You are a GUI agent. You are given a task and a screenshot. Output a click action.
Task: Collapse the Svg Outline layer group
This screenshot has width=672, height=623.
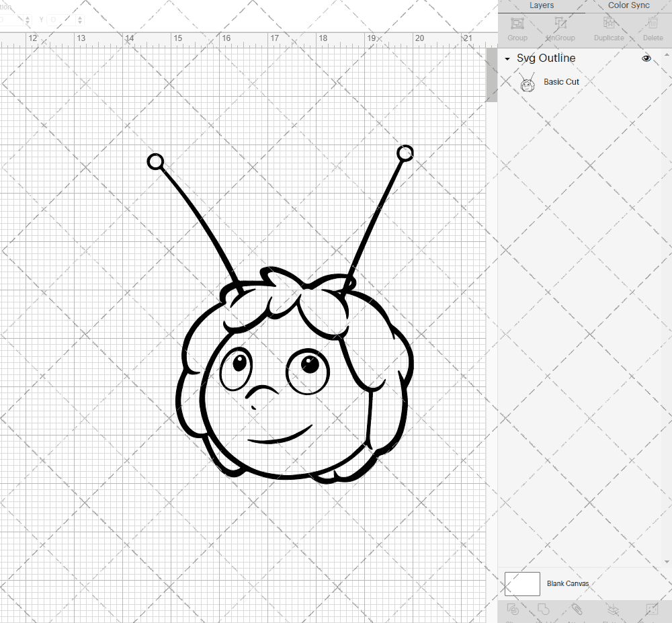[x=506, y=59]
